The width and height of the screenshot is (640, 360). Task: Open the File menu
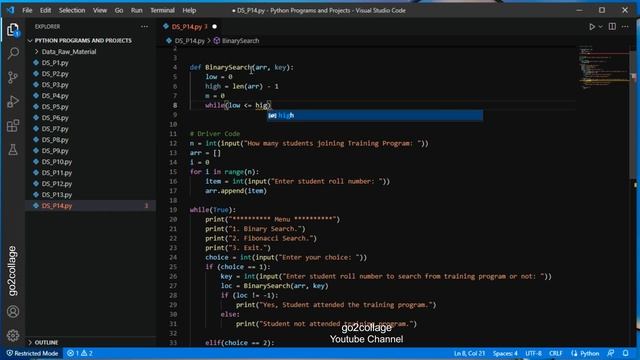(27, 10)
